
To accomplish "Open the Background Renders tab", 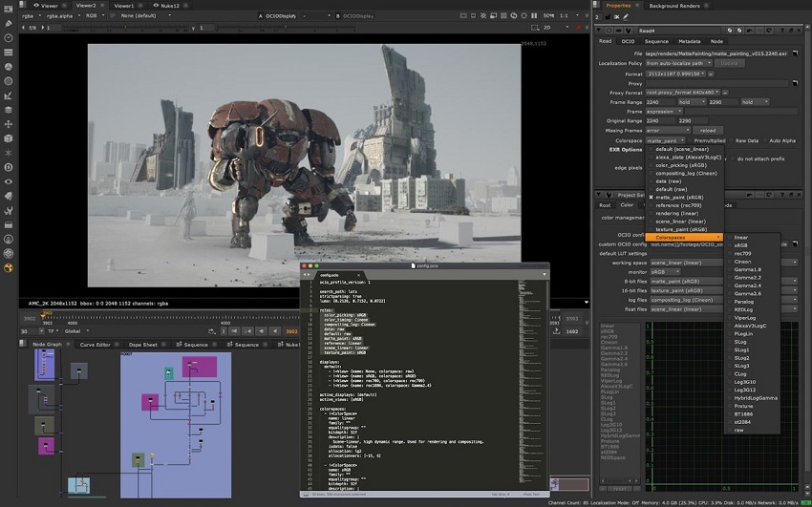I will click(x=673, y=6).
